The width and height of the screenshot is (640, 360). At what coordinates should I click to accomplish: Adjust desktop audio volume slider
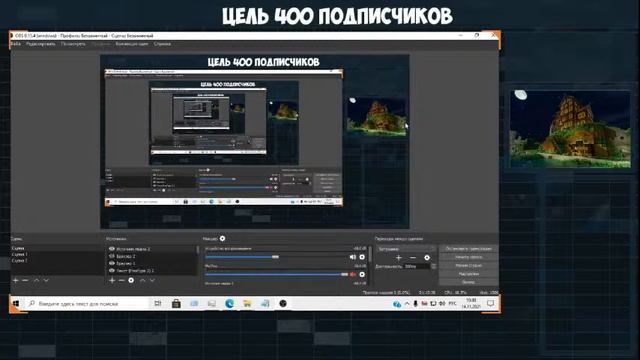click(276, 257)
